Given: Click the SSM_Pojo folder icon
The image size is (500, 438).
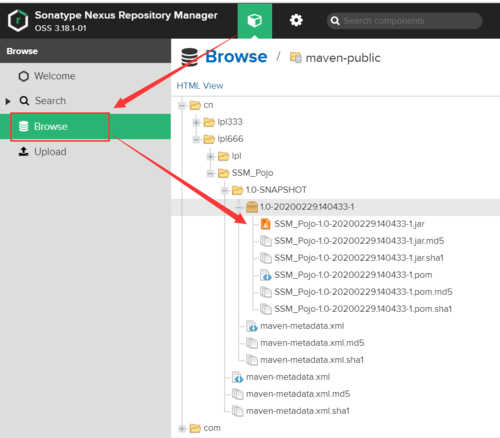Looking at the screenshot, I should click(223, 173).
